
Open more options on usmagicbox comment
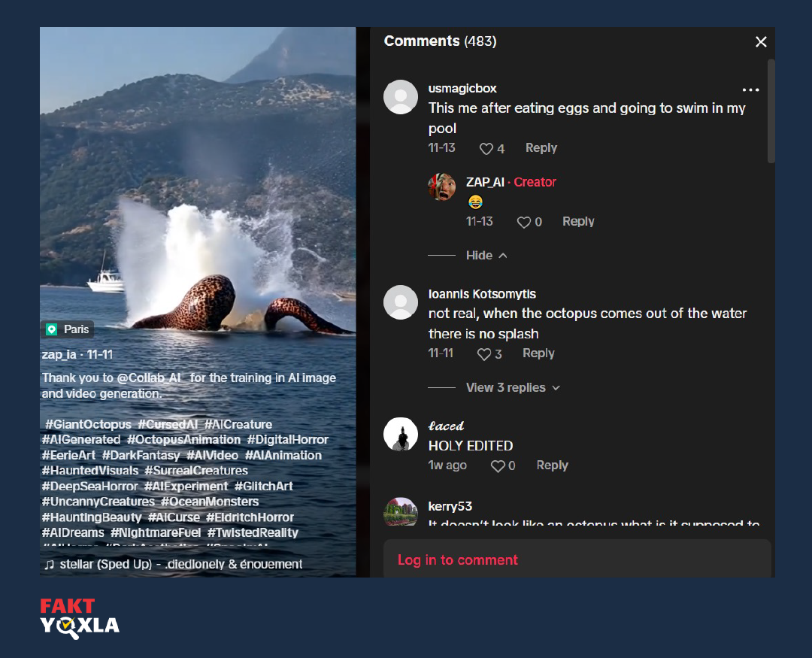pos(750,89)
